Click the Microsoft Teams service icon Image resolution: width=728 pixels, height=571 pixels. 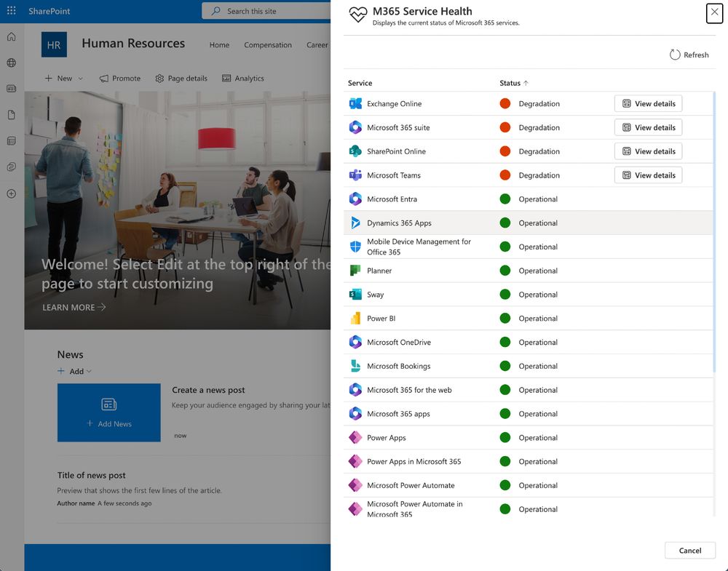[x=355, y=175]
